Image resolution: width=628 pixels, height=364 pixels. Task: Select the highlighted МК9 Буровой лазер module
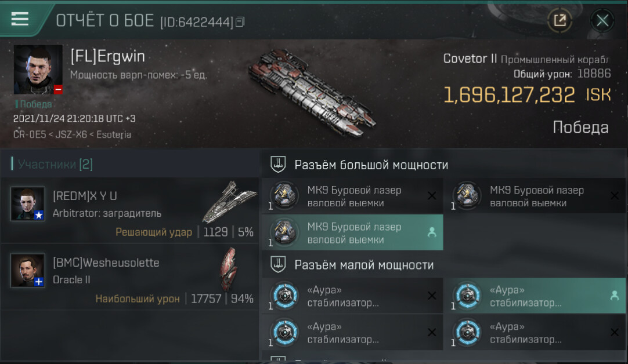pyautogui.click(x=352, y=232)
